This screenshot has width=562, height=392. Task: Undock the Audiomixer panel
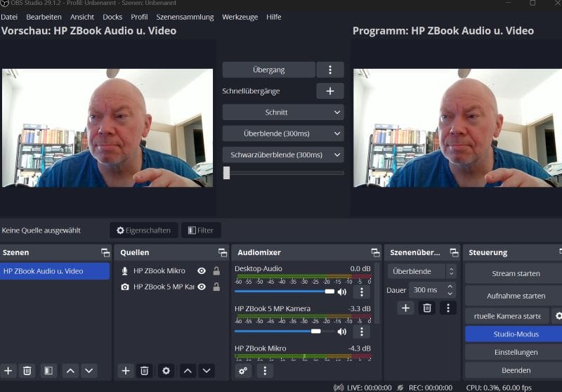pyautogui.click(x=375, y=253)
